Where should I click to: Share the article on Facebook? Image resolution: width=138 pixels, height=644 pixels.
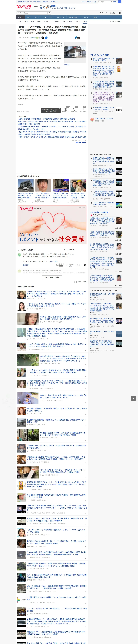pyautogui.click(x=46, y=38)
